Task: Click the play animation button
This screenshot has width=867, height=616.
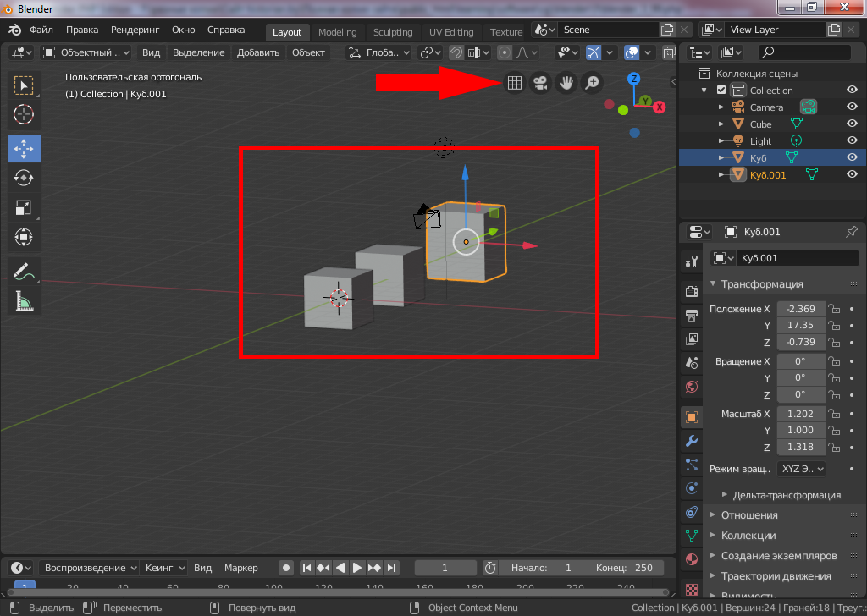Action: 357,568
